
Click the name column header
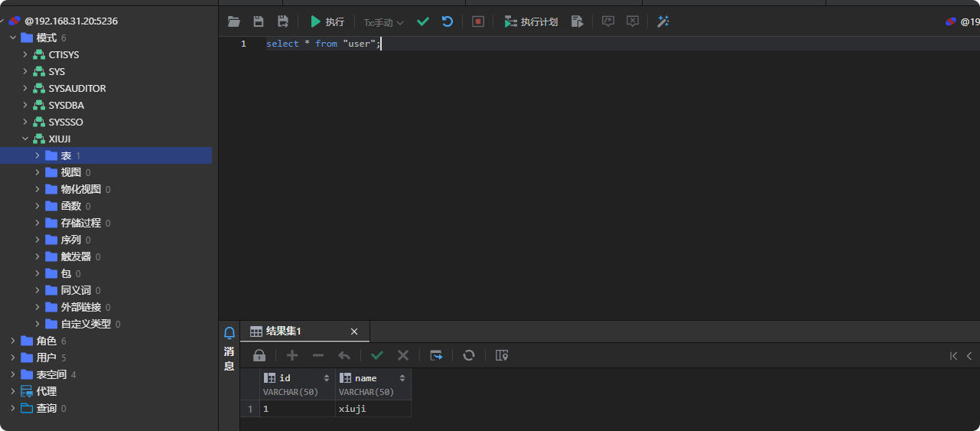373,384
